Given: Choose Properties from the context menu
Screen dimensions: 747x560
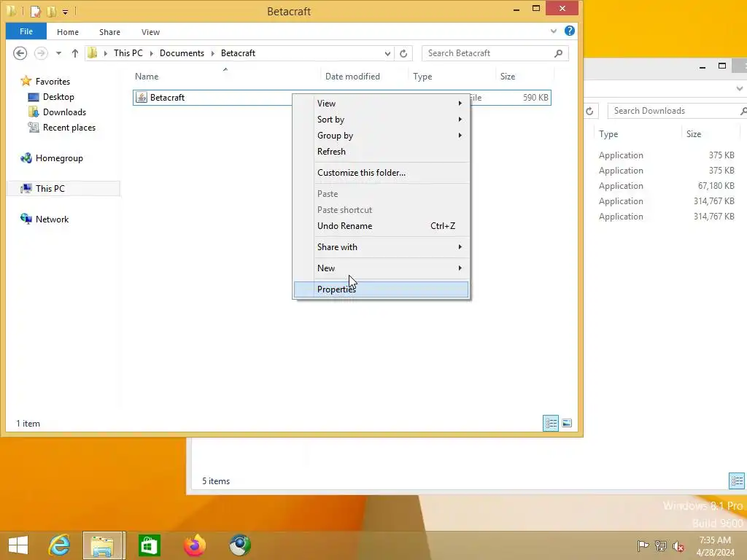Looking at the screenshot, I should (x=381, y=289).
